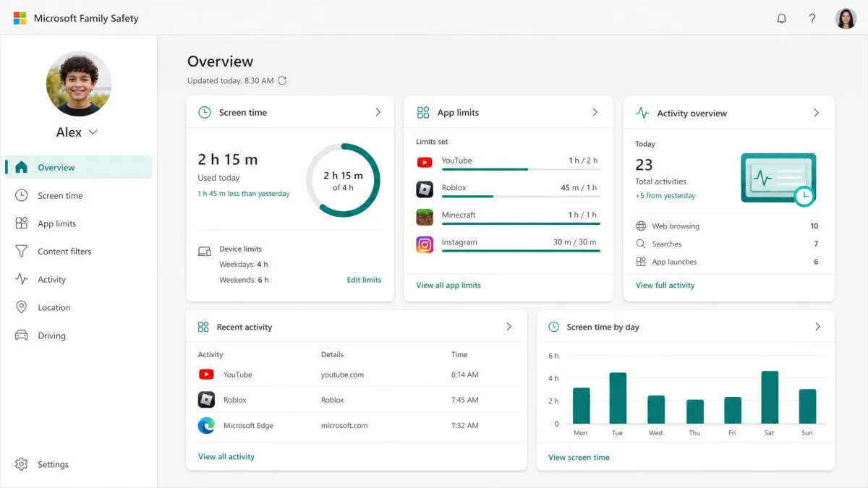Click View full activity link

coord(665,285)
